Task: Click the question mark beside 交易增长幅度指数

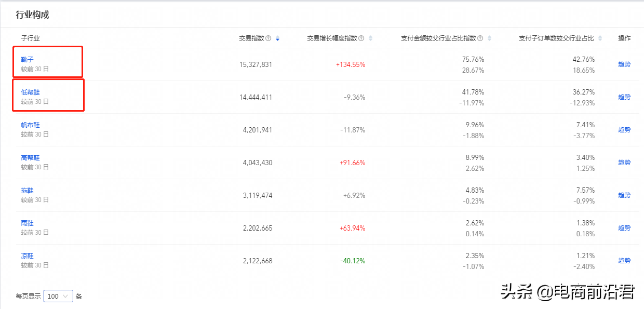Action: (360, 38)
